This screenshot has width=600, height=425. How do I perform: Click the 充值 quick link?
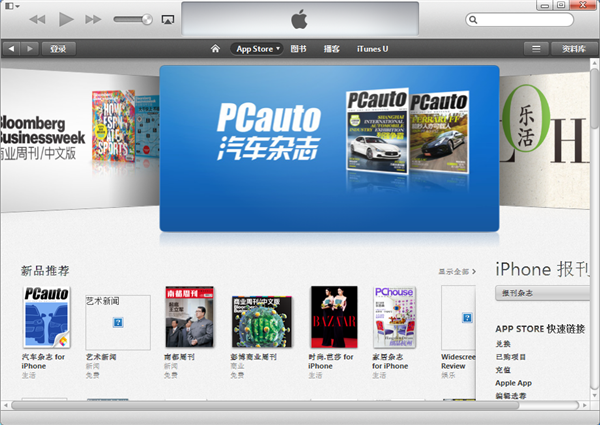coord(503,370)
